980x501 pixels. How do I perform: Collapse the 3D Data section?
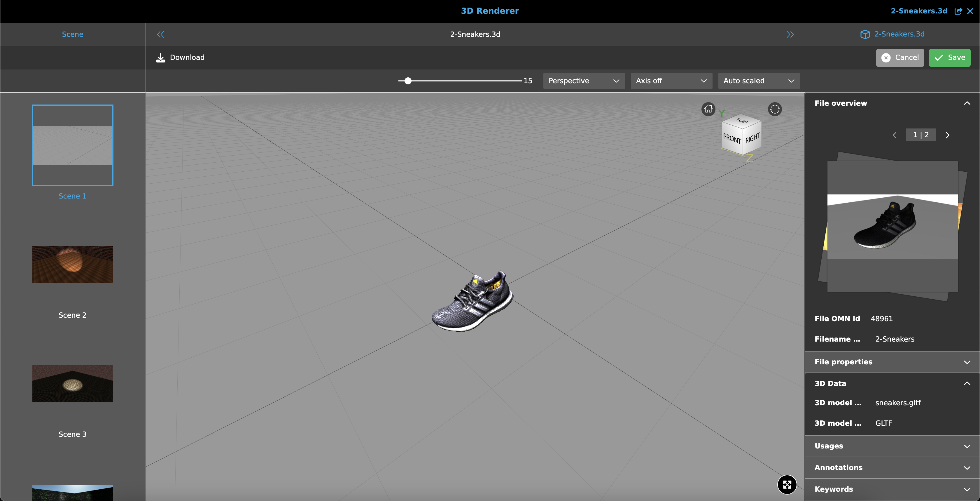[892, 383]
